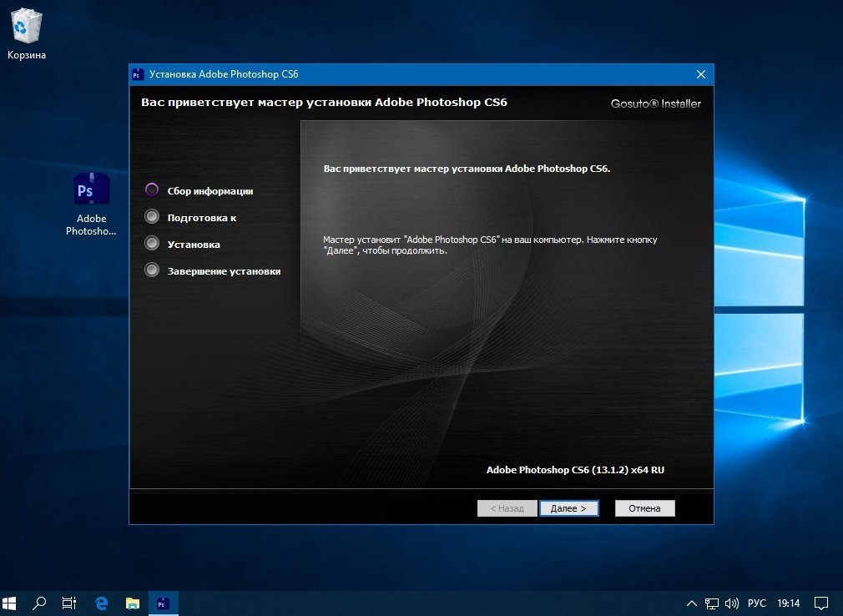The height and width of the screenshot is (616, 843).
Task: Open the clock showing 19:14
Action: (x=788, y=603)
